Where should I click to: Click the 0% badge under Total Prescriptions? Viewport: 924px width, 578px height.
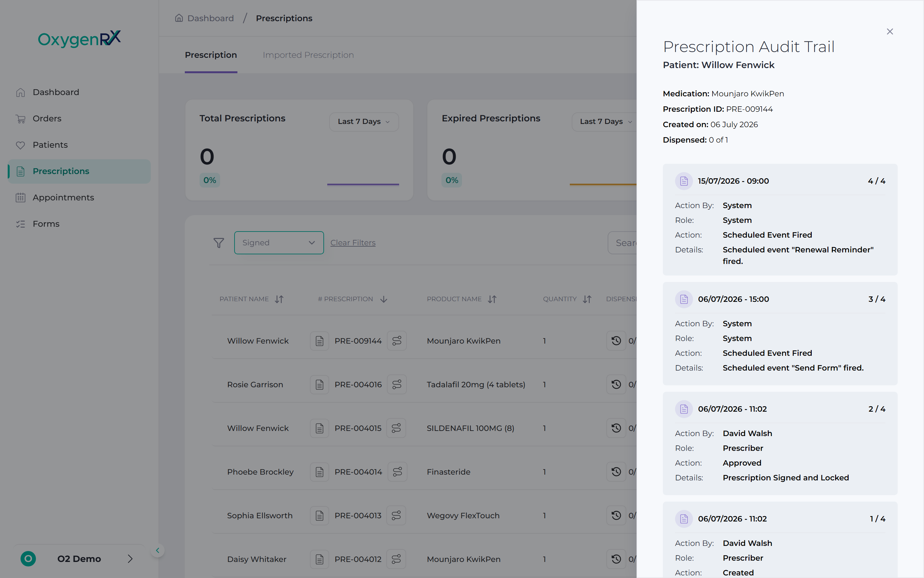pyautogui.click(x=210, y=180)
